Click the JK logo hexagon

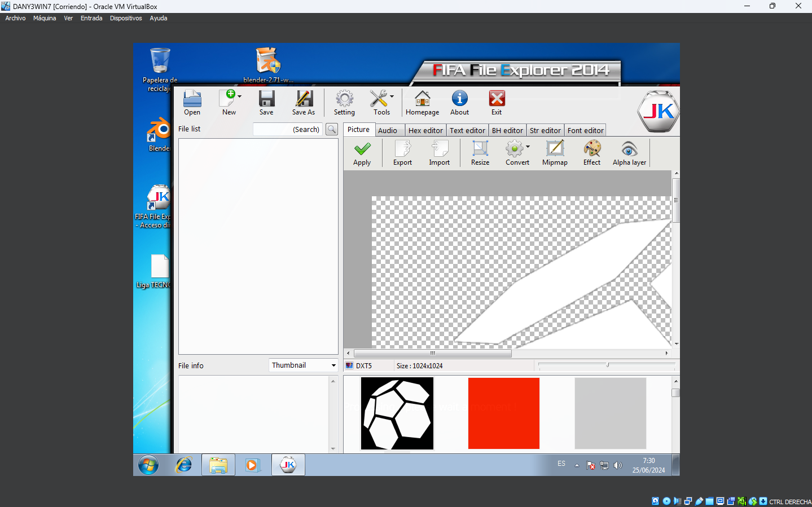658,112
